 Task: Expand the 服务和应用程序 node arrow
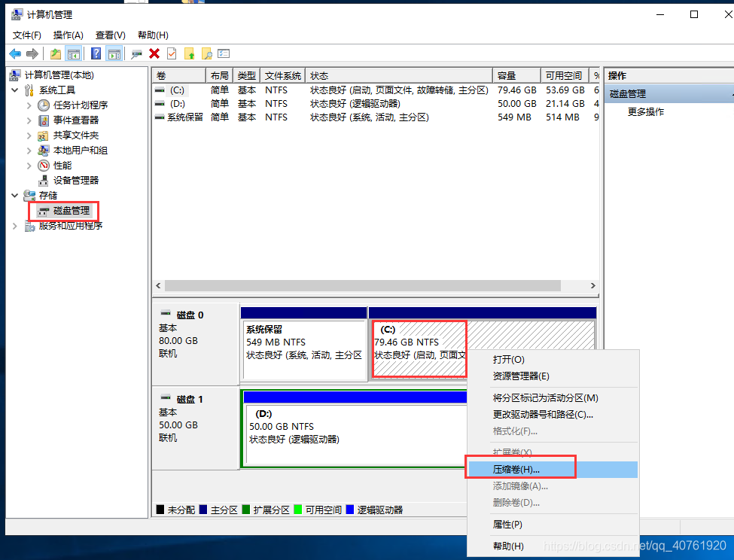click(x=15, y=226)
